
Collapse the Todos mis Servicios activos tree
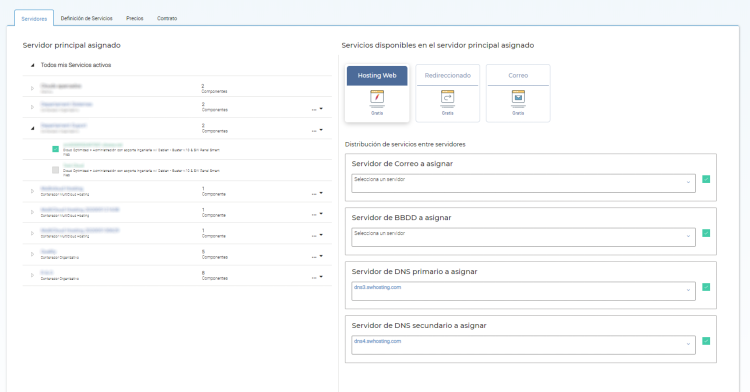pos(33,65)
